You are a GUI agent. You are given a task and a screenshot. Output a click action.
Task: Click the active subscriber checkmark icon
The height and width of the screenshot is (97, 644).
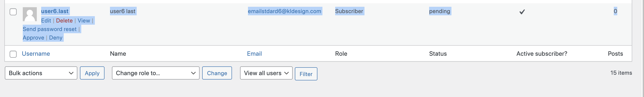coord(522,12)
